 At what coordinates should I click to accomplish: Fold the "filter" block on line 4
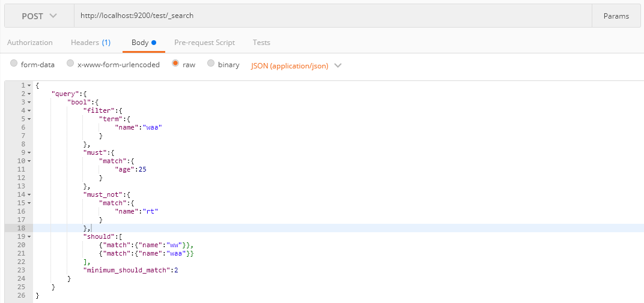(x=29, y=111)
